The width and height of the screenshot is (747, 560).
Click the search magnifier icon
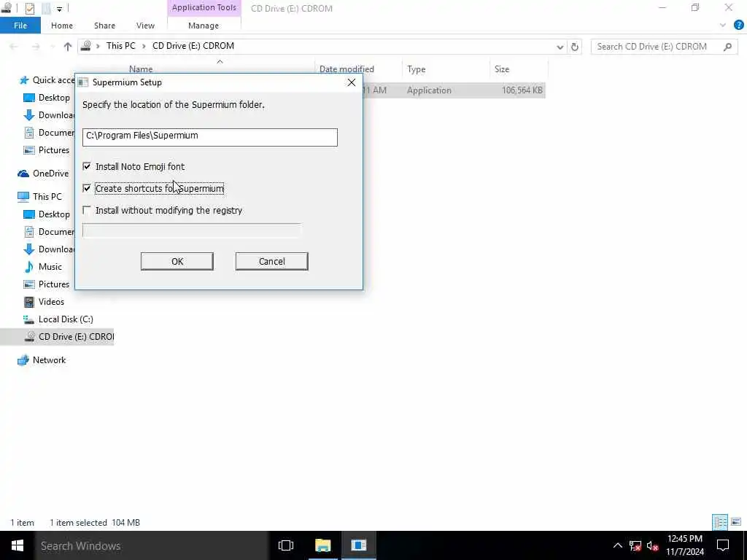[x=727, y=47]
